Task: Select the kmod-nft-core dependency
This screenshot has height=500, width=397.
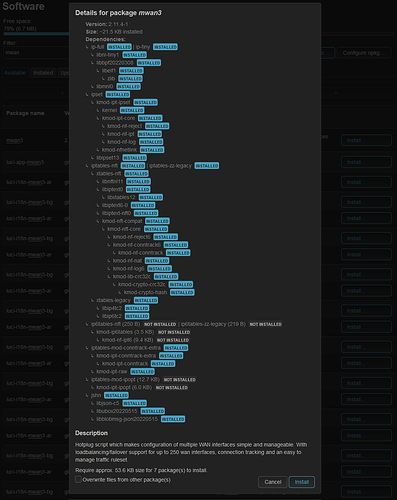Action: coord(124,229)
